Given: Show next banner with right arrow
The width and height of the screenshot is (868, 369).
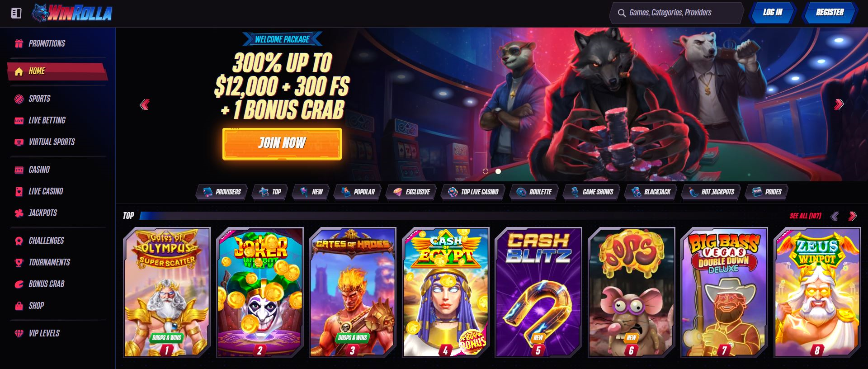Looking at the screenshot, I should pos(839,104).
